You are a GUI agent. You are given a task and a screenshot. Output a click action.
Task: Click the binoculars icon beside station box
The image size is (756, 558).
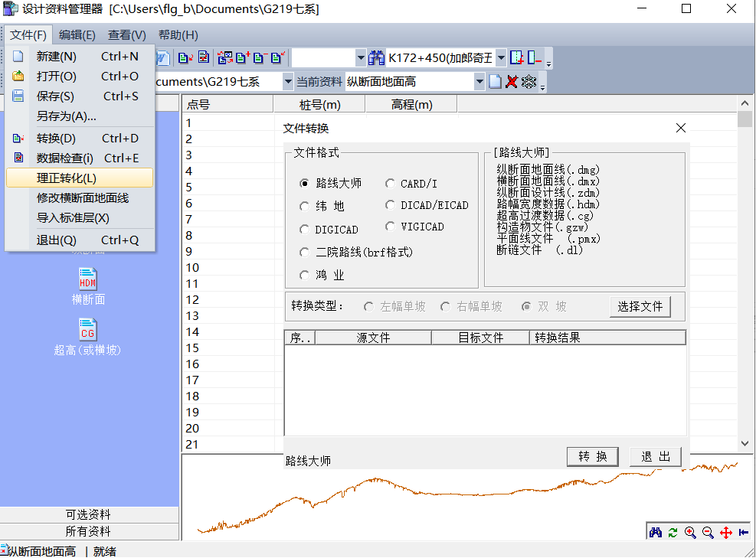tap(377, 57)
